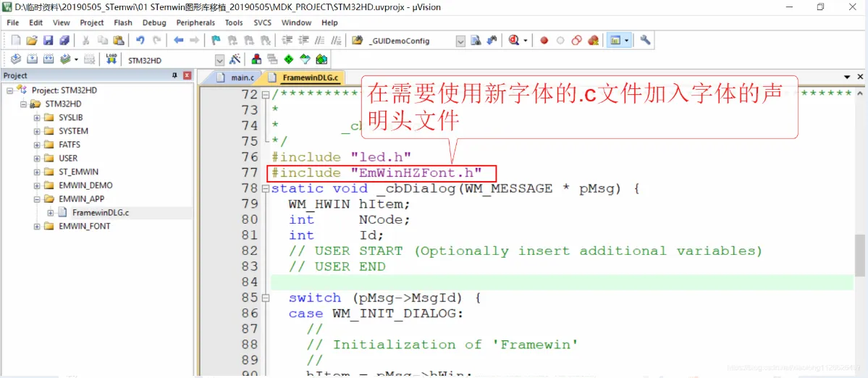Open the STM32HD target dropdown
868x378 pixels.
[x=220, y=60]
